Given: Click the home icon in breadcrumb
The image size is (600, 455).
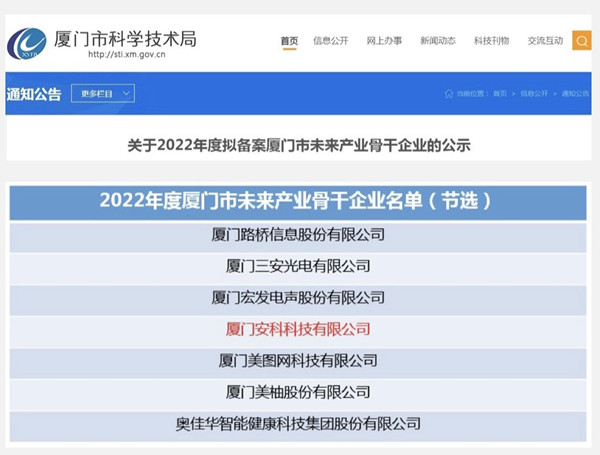Looking at the screenshot, I should pos(449,94).
